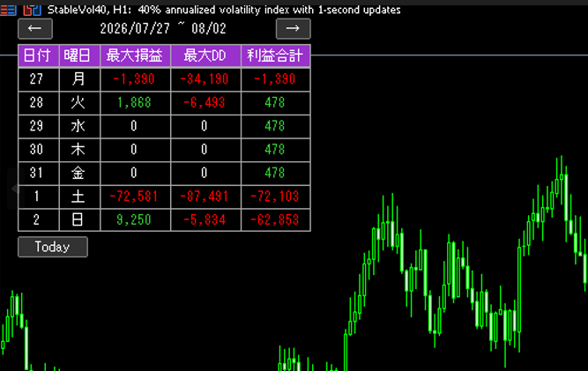Click the -34,190 max drawdown value
This screenshot has width=588, height=371.
pyautogui.click(x=205, y=79)
